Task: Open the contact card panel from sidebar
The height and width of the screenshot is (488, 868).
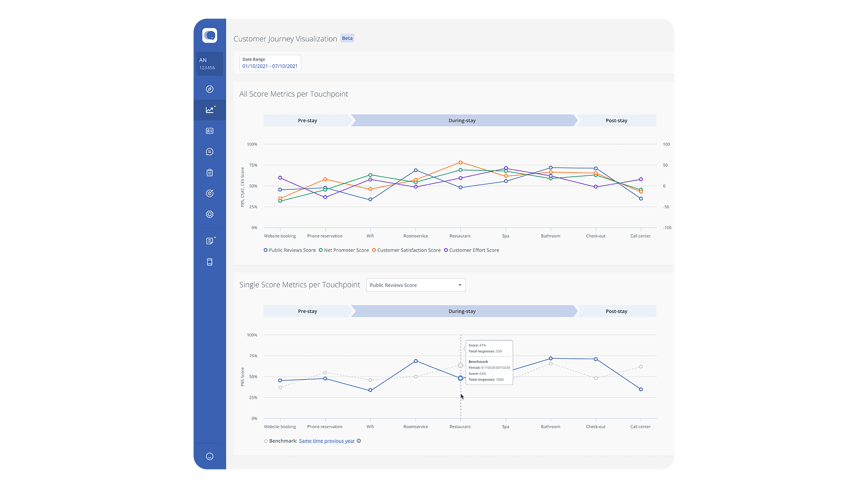Action: [x=209, y=131]
